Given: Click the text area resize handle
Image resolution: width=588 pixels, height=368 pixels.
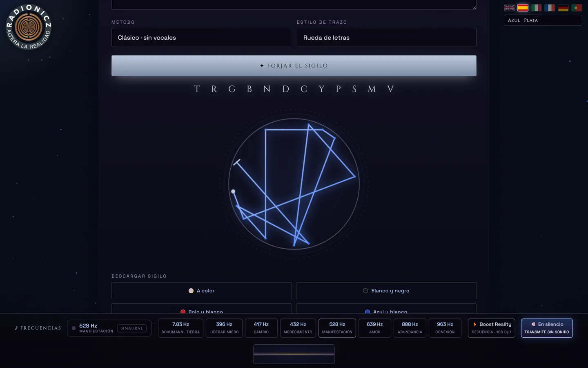Looking at the screenshot, I should pos(474,7).
